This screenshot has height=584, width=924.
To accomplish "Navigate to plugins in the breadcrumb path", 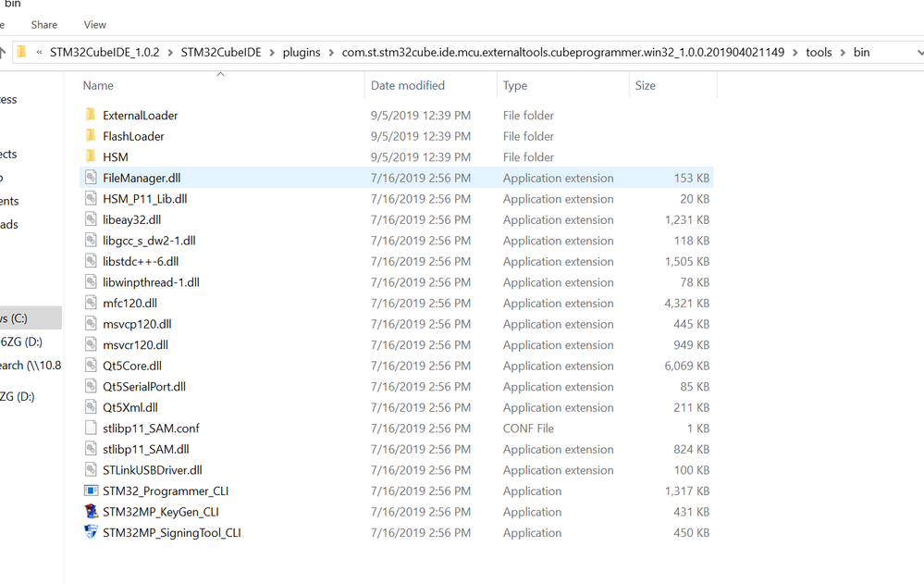I will [x=302, y=52].
